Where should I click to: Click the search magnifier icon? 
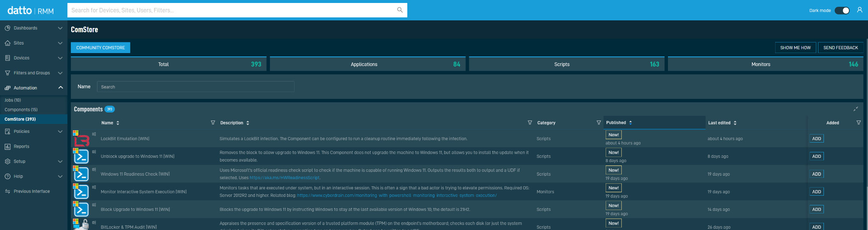point(400,10)
